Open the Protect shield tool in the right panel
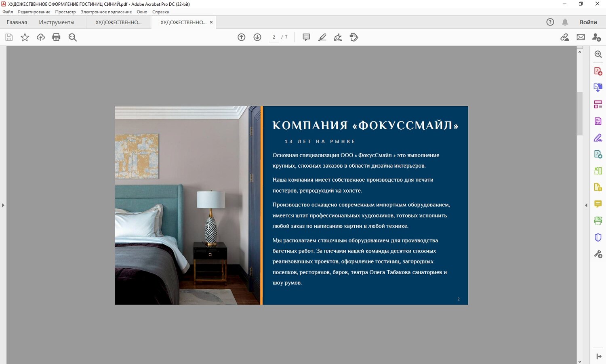 pyautogui.click(x=598, y=238)
